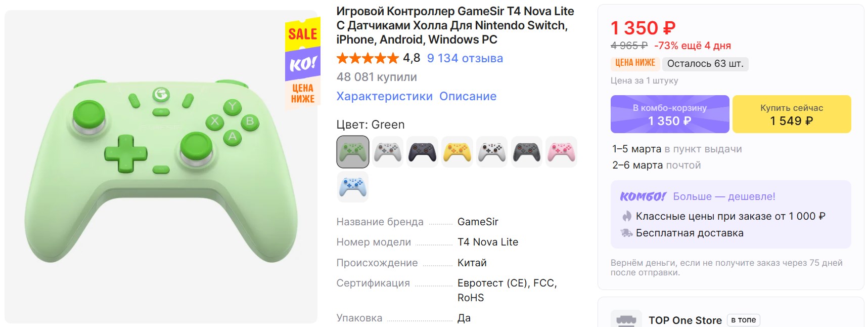Viewport: 868px width, 327px height.
Task: Jump to the Описание section
Action: [x=468, y=97]
